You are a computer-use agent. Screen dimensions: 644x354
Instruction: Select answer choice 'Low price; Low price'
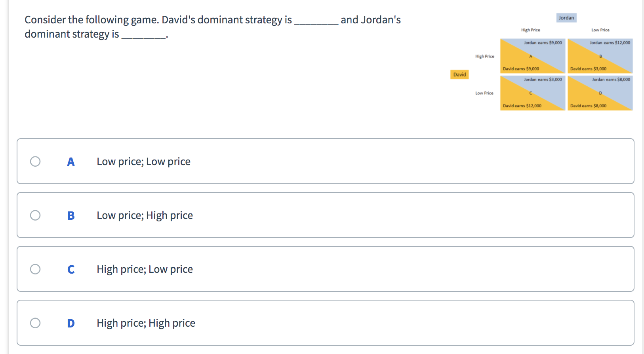click(x=143, y=161)
